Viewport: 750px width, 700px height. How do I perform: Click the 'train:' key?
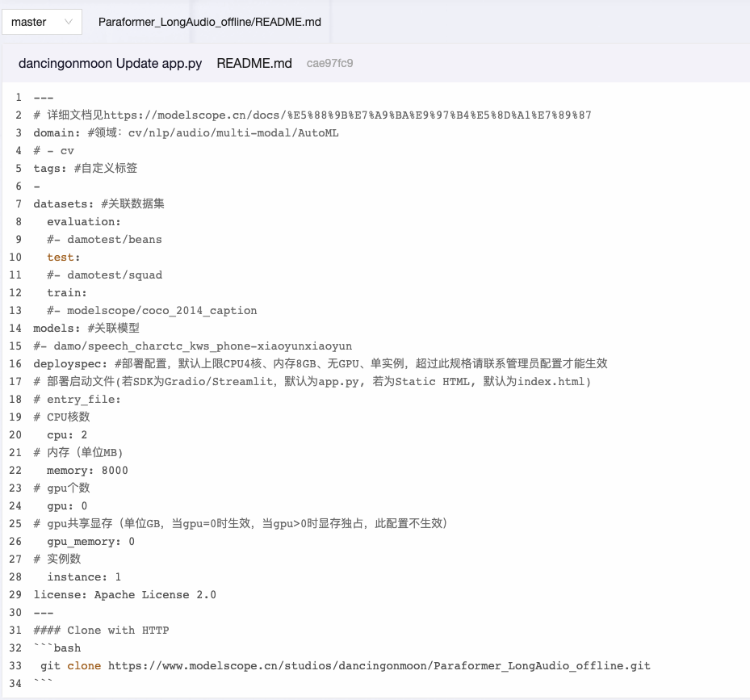click(x=67, y=293)
